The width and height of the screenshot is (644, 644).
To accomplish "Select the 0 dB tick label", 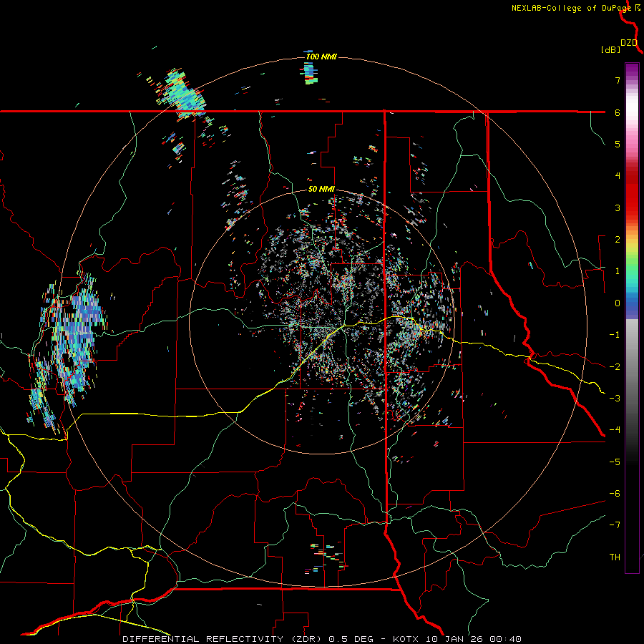I will click(x=618, y=303).
